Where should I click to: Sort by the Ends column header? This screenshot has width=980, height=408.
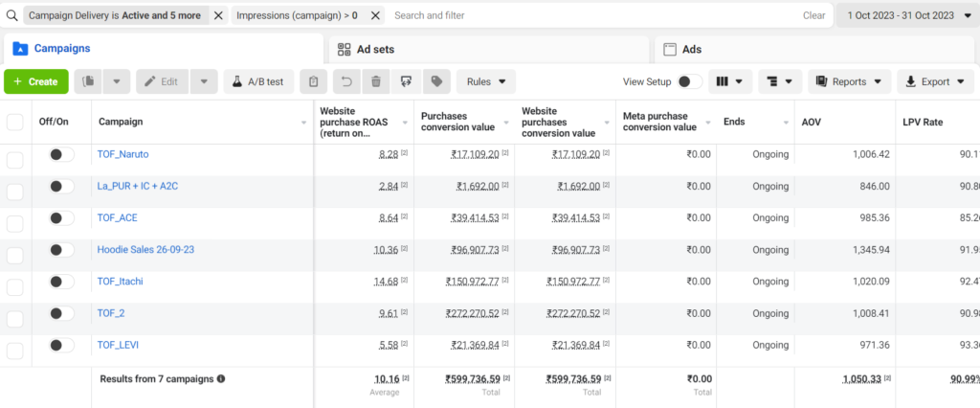pyautogui.click(x=755, y=122)
